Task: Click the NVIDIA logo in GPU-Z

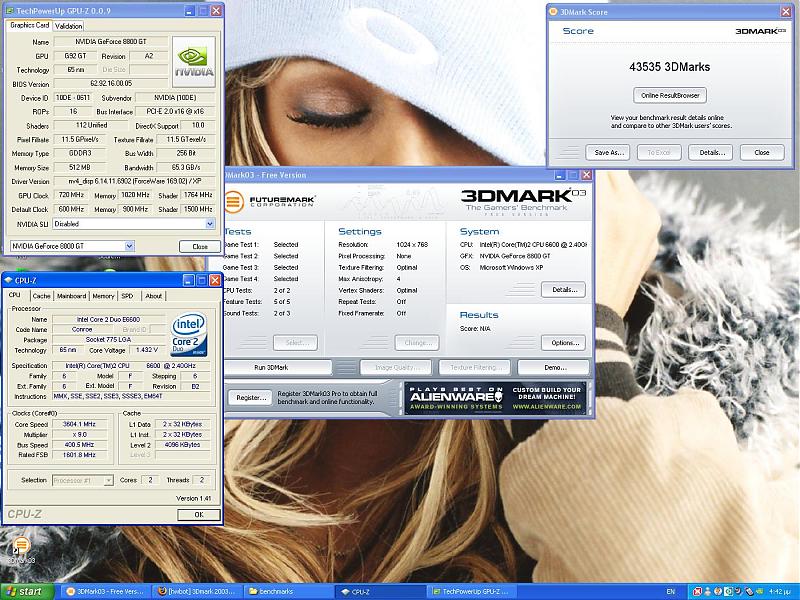Action: (194, 62)
